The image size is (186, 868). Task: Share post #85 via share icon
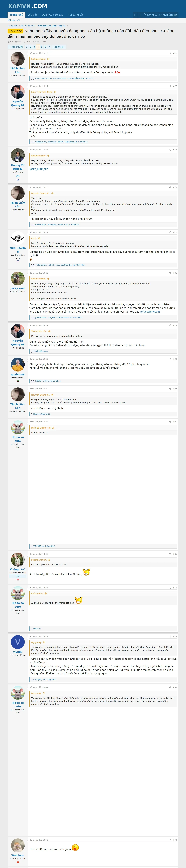pyautogui.click(x=170, y=422)
